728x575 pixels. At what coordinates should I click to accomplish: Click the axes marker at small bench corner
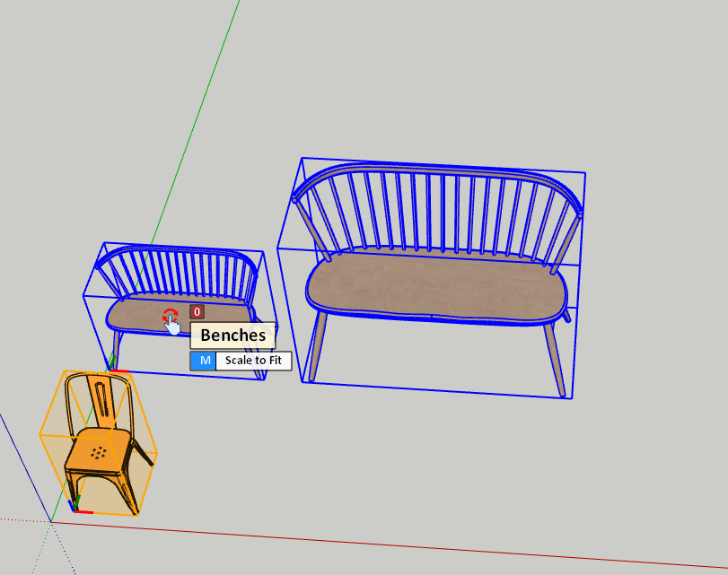coord(115,368)
